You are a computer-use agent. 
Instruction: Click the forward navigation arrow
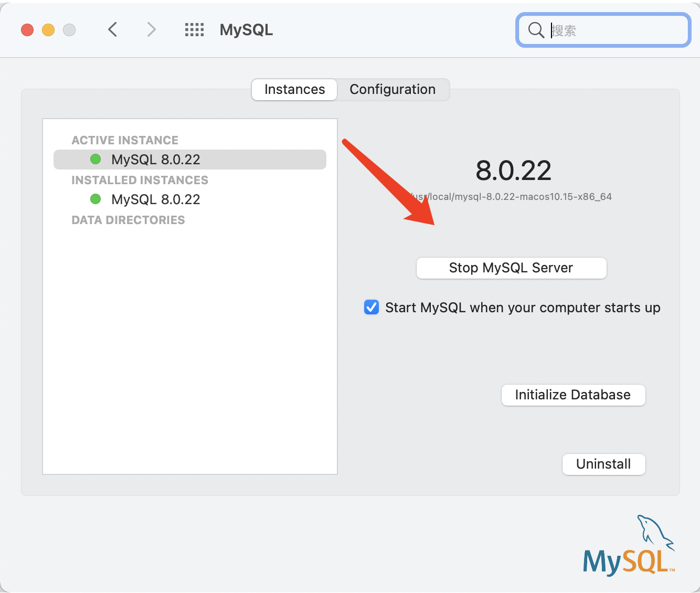(x=151, y=29)
